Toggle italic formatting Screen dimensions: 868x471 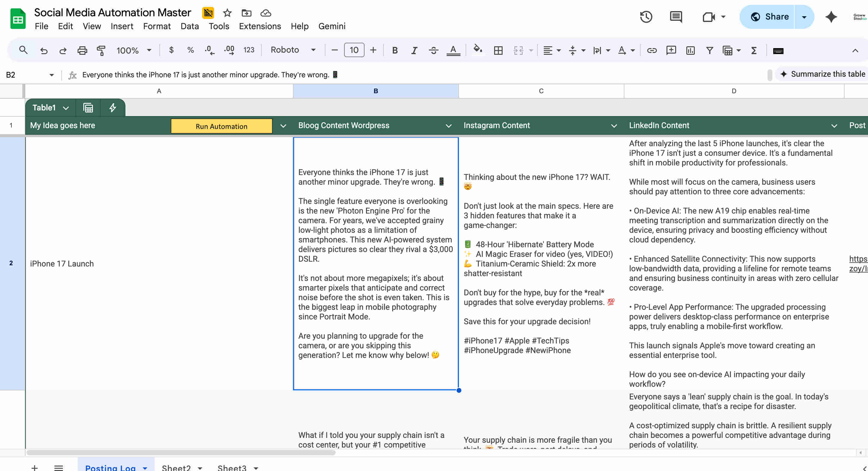(x=414, y=51)
